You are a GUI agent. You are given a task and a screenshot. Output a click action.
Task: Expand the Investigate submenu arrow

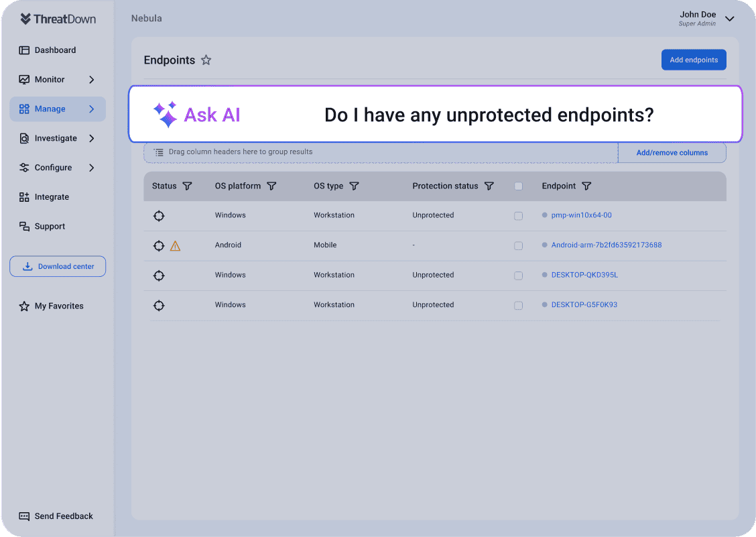(x=92, y=139)
